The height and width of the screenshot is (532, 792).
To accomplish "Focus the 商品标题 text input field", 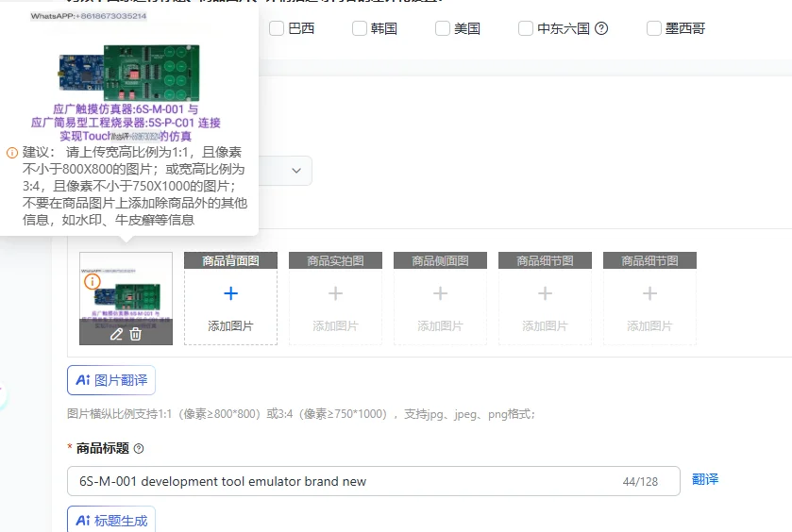I will click(x=373, y=481).
